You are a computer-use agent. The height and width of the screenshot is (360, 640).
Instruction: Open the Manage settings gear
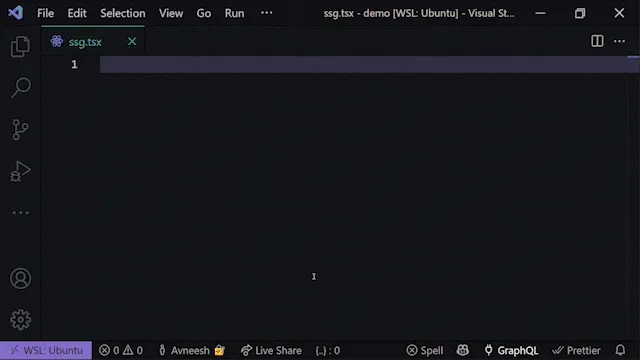click(x=20, y=320)
